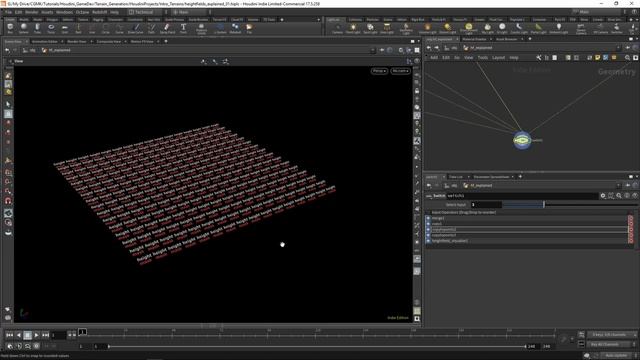
Task: Add an Area Light from the shelf
Action: (x=387, y=29)
